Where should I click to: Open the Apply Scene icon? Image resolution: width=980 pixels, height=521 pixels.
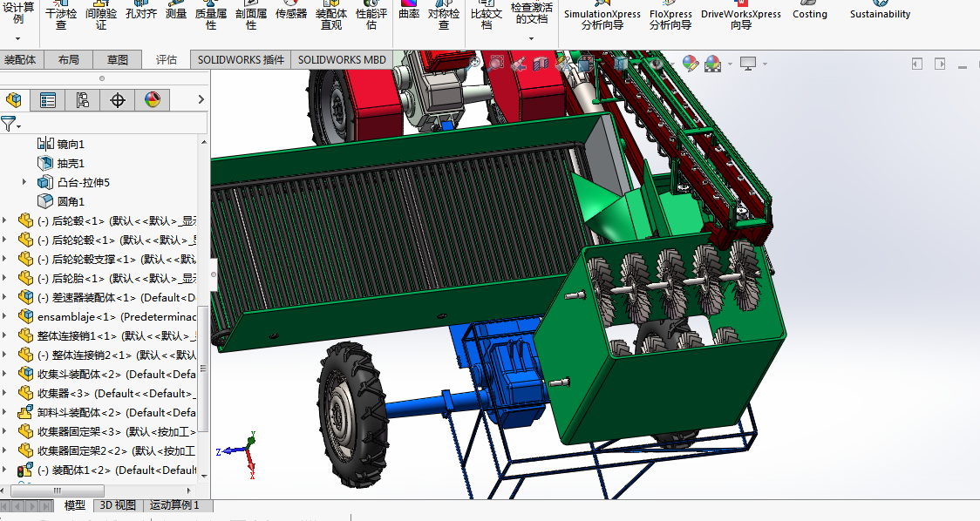point(712,63)
